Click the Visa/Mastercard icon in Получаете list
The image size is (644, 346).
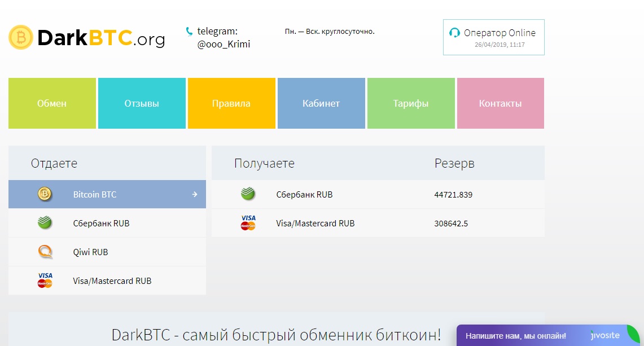tap(248, 223)
